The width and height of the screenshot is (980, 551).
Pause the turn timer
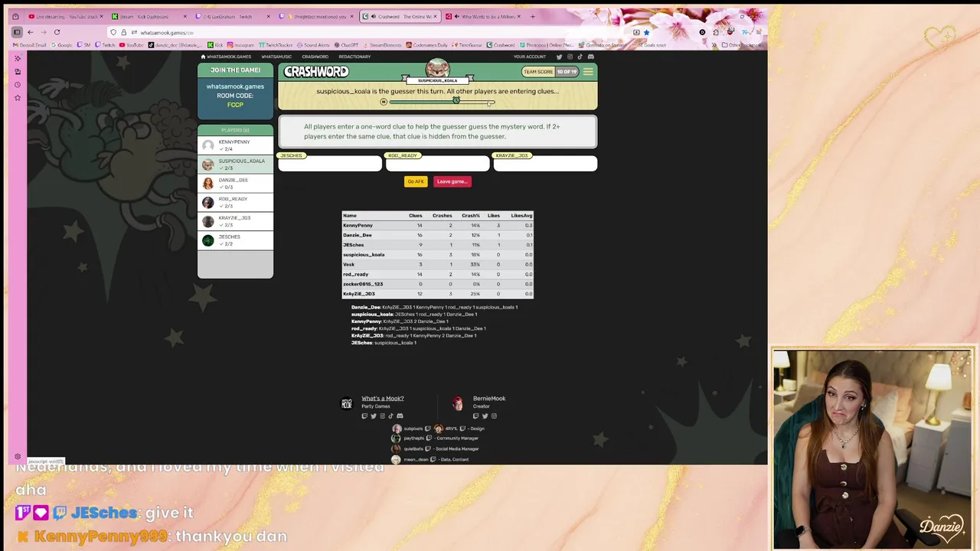384,102
